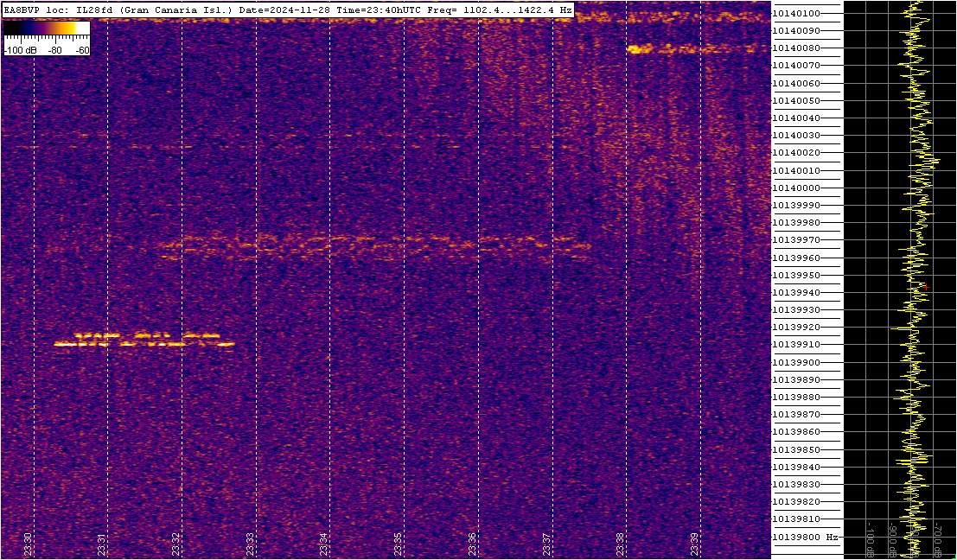Click the red cross marker on spectrum plot

tap(925, 286)
